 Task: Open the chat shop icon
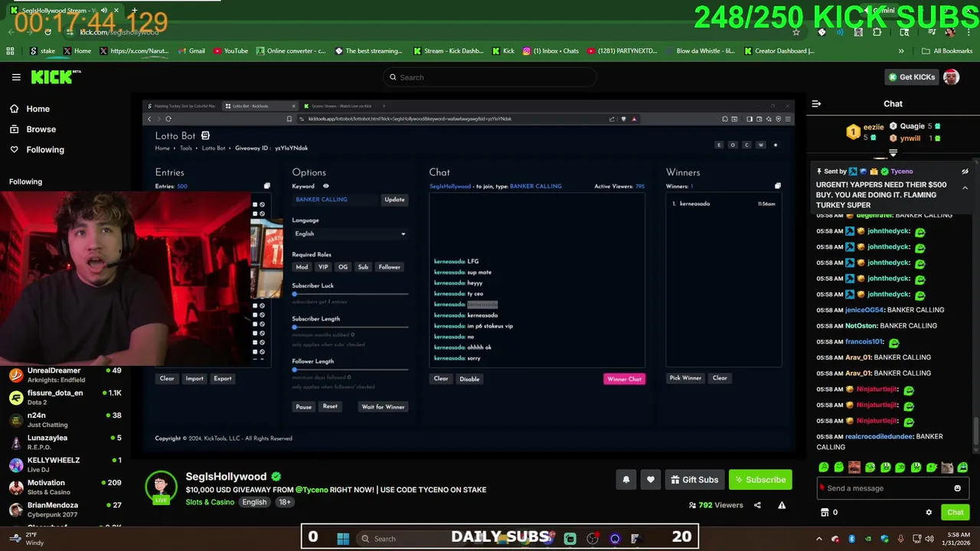(x=825, y=513)
